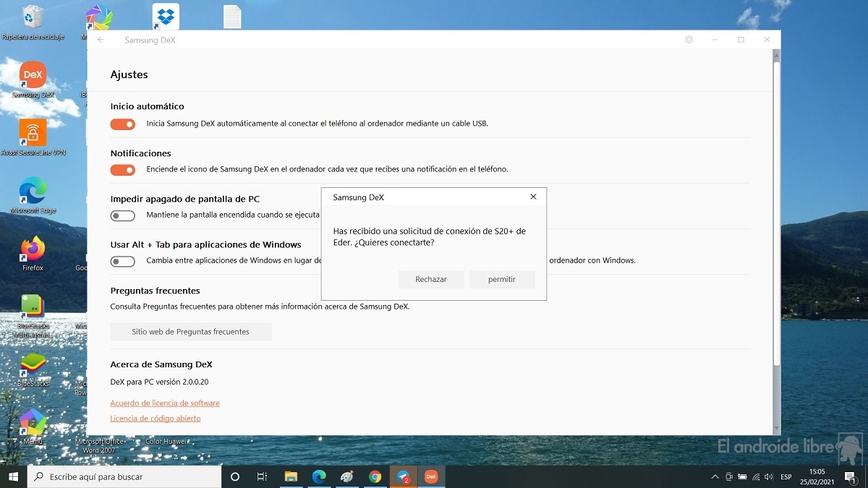Open Task View from the taskbar
The image size is (868, 488).
(262, 476)
